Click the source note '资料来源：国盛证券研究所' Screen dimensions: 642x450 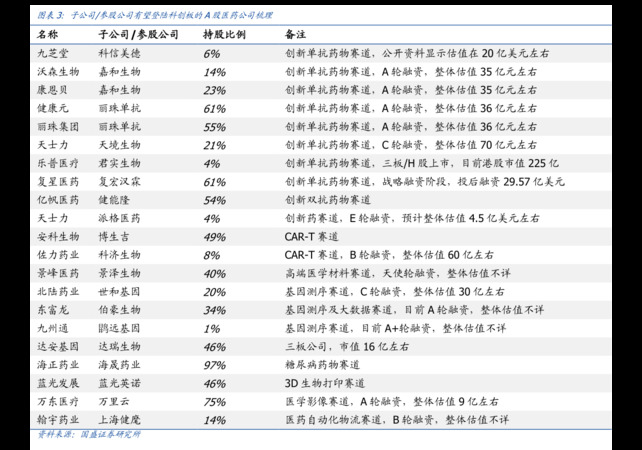click(89, 434)
